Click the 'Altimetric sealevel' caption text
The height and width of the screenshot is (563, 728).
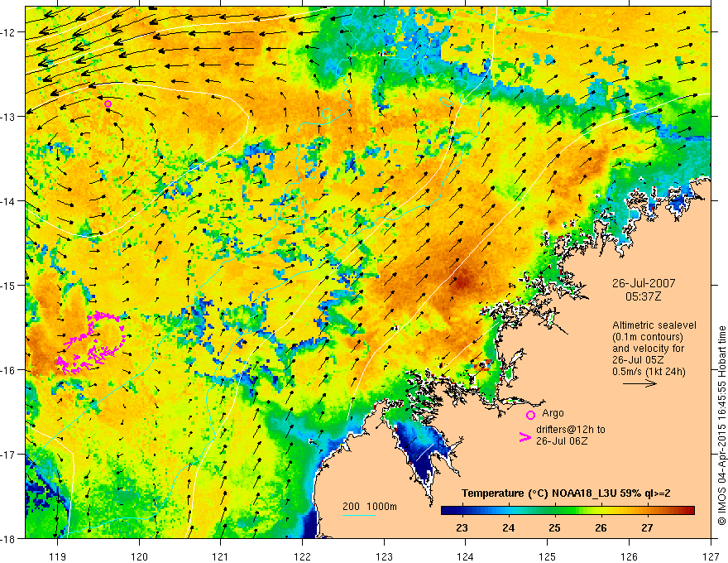pyautogui.click(x=654, y=325)
